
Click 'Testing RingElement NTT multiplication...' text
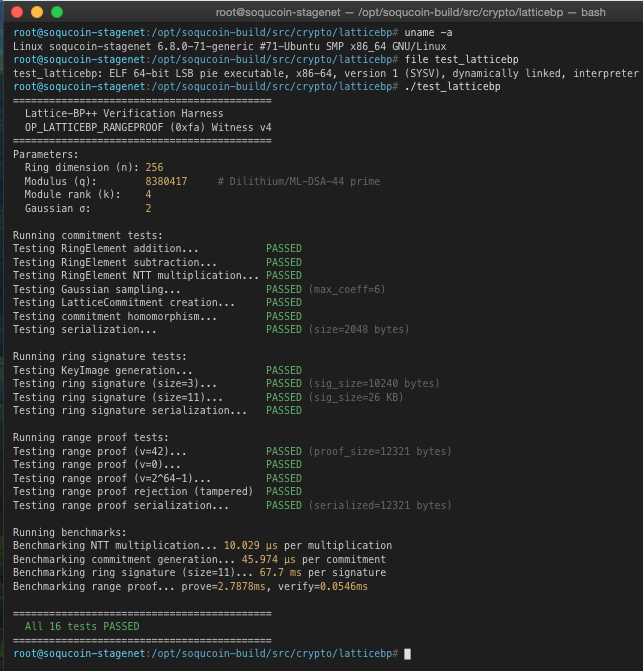pos(136,275)
